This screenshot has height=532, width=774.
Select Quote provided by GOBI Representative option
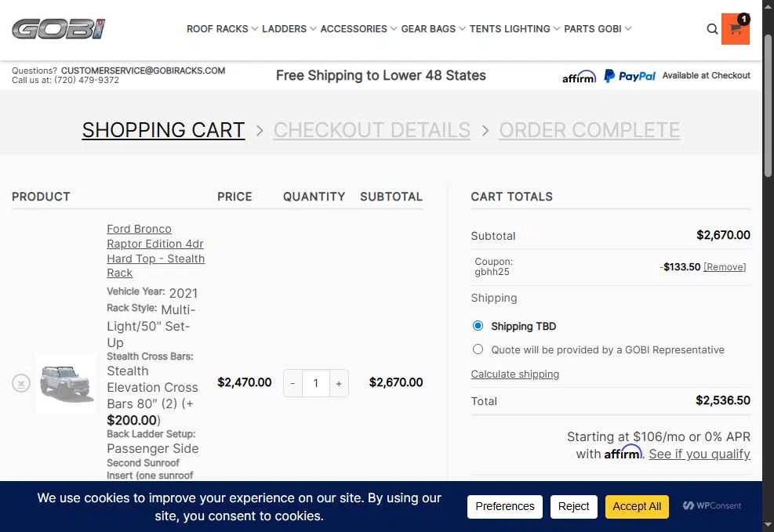pyautogui.click(x=478, y=349)
